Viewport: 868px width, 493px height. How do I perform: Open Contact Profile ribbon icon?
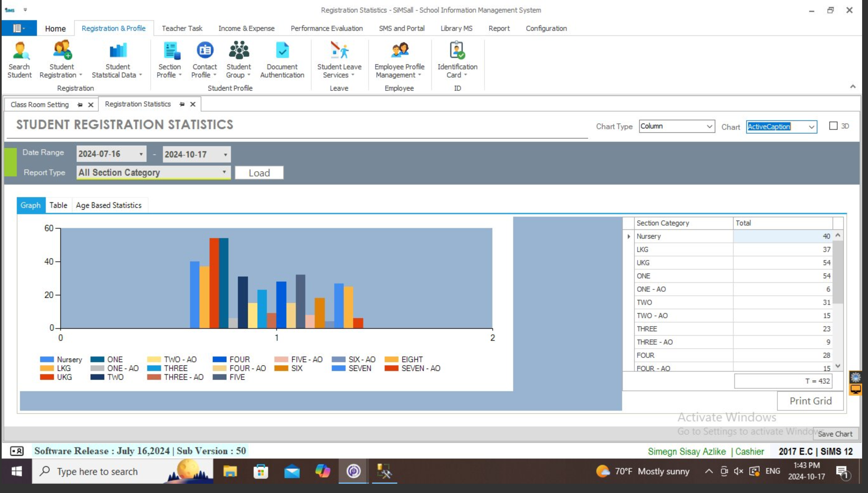205,60
